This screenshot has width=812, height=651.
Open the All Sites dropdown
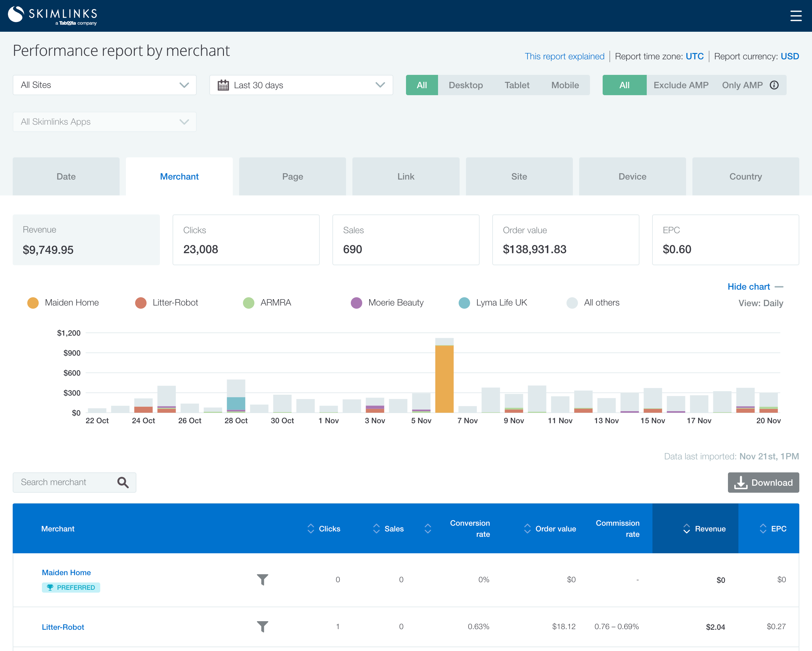(x=105, y=85)
